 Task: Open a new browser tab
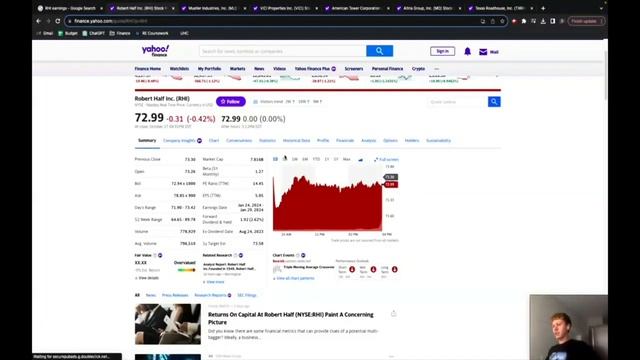point(543,8)
